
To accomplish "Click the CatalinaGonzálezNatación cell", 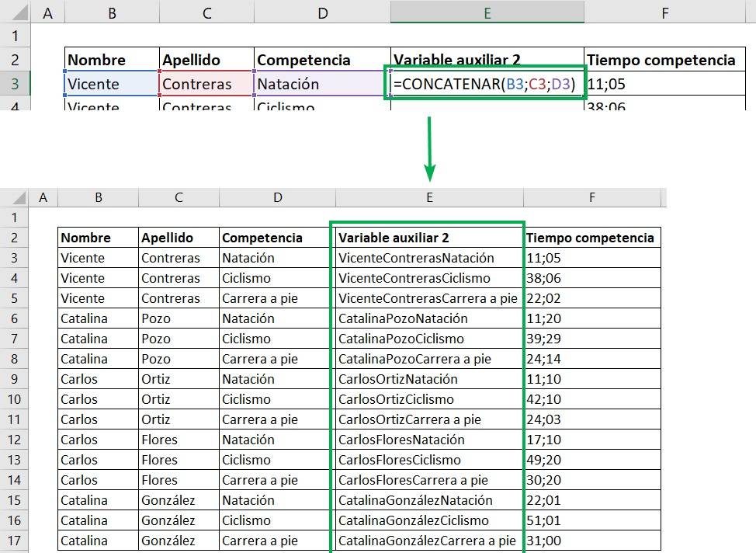I will [428, 500].
